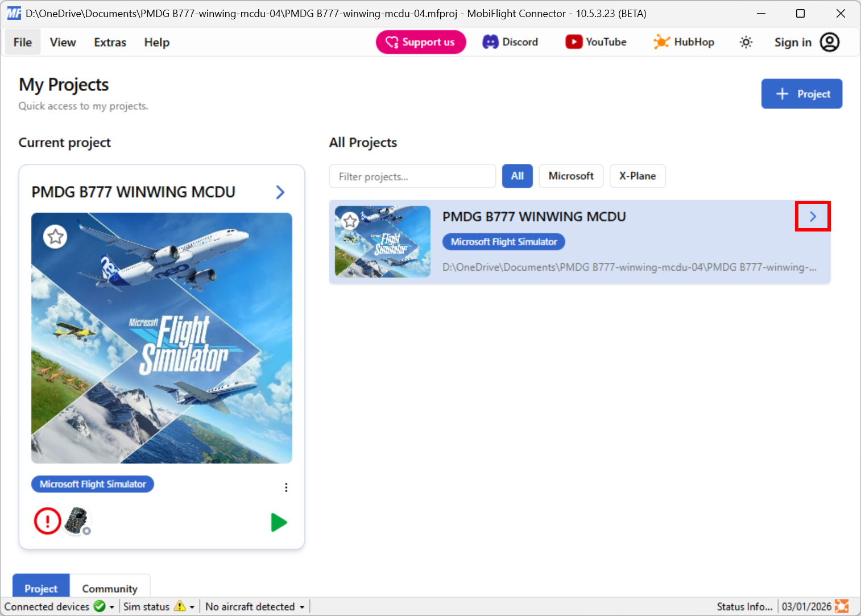Viewport: 861px width, 616px height.
Task: Open the HubHop resource page
Action: (683, 42)
